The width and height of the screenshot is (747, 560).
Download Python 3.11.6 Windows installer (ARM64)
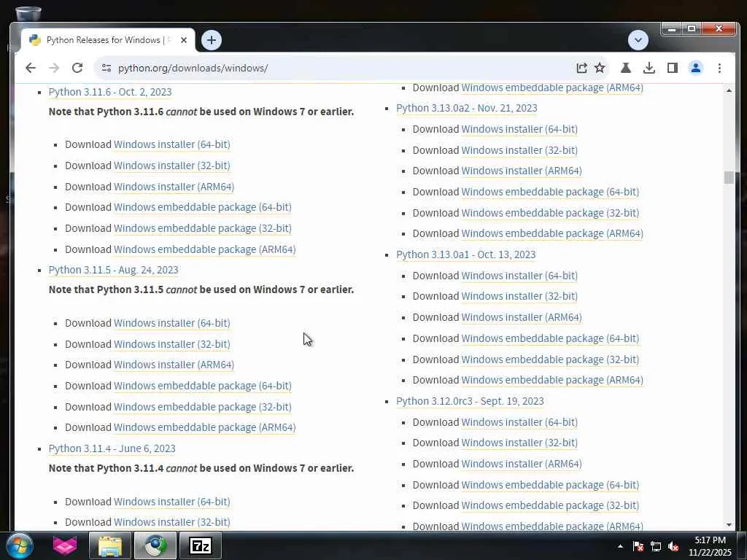coord(174,187)
